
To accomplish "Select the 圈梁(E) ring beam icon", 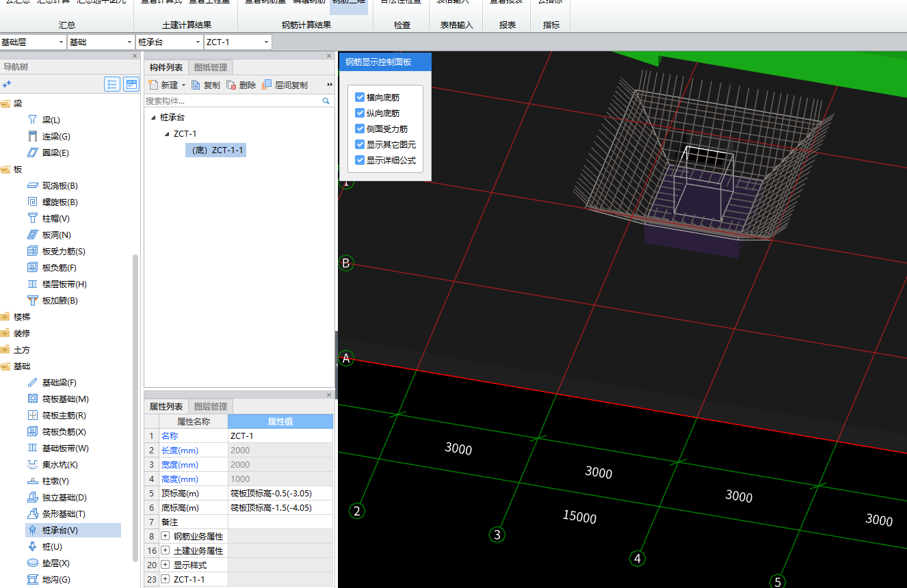I will click(32, 152).
